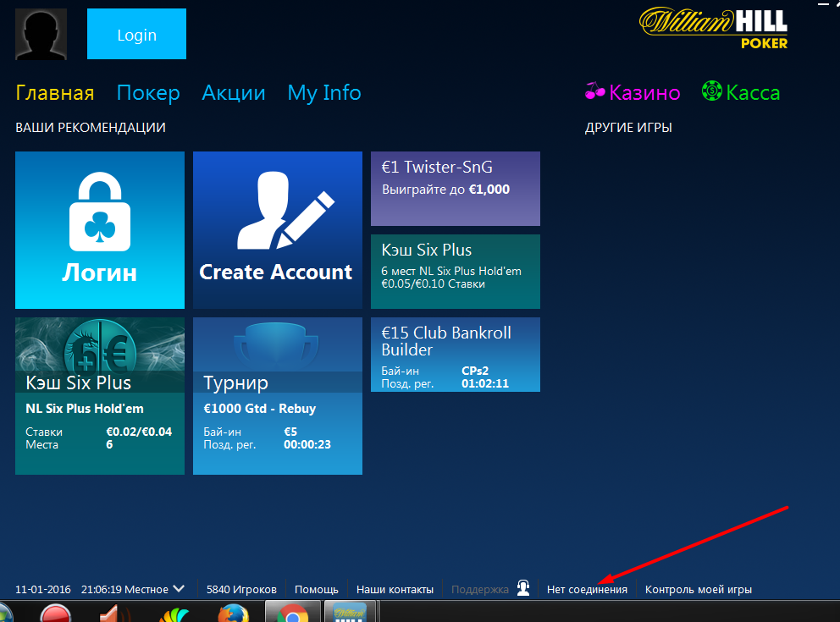Click the red round taskbar icon

[56, 613]
